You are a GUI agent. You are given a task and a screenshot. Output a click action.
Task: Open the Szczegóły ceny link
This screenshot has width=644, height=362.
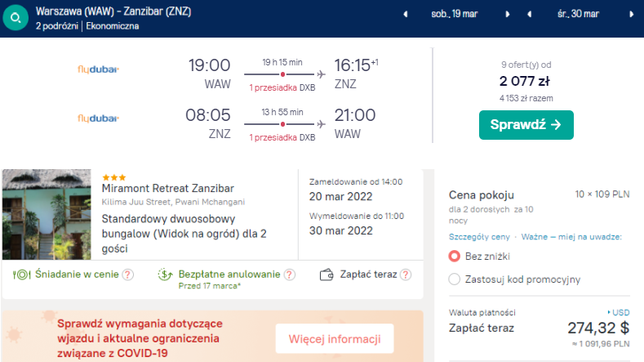(x=479, y=237)
